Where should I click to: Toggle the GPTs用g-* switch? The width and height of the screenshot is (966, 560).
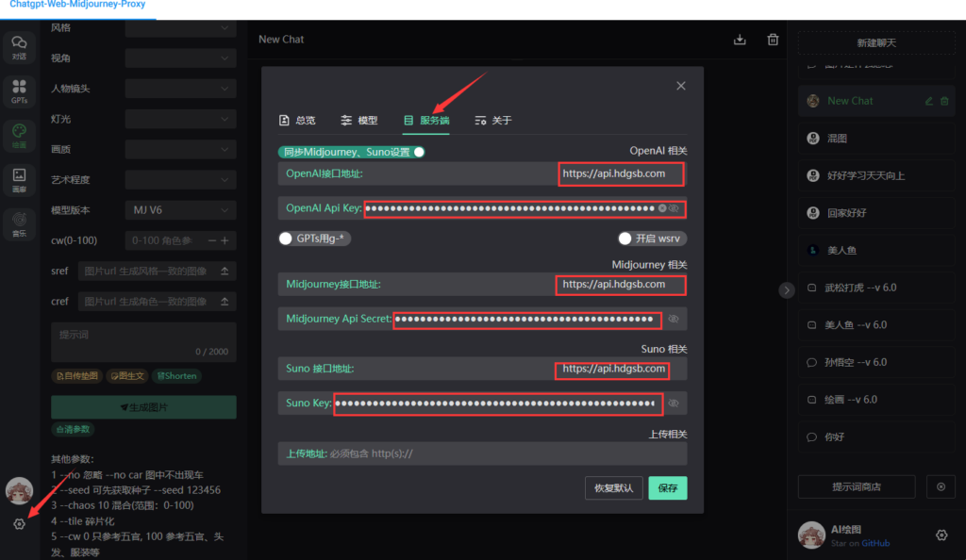[285, 238]
